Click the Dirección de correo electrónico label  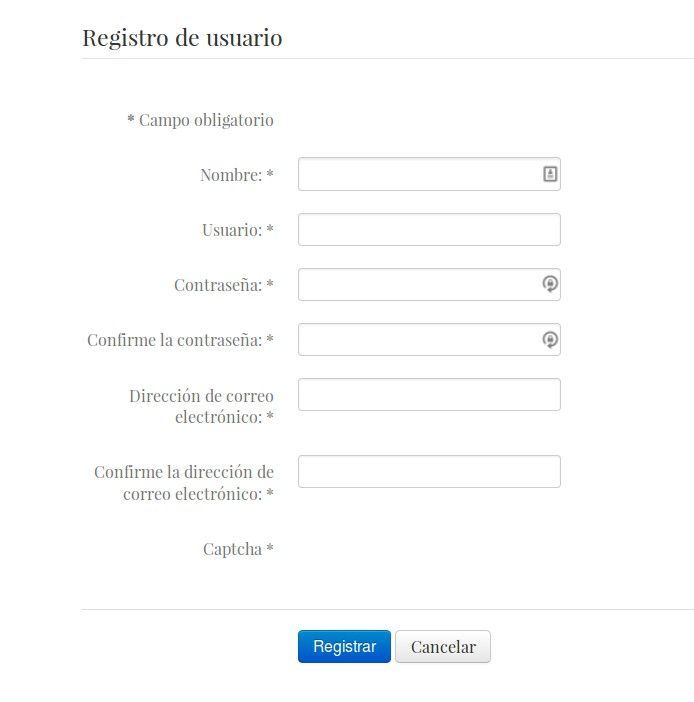[x=201, y=406]
